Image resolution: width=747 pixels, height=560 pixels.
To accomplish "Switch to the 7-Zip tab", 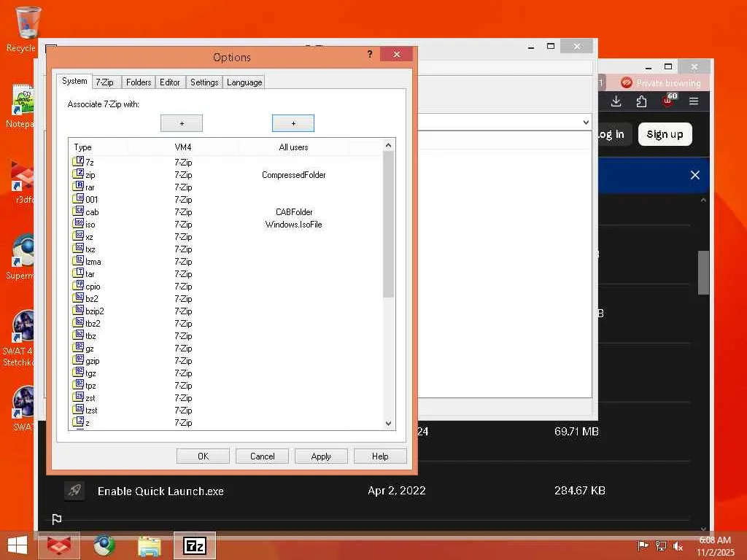I will tap(105, 82).
